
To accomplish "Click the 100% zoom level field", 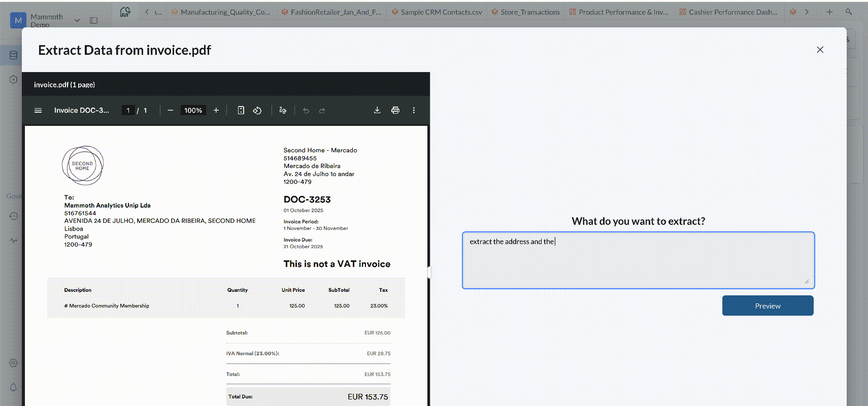I will tap(193, 110).
